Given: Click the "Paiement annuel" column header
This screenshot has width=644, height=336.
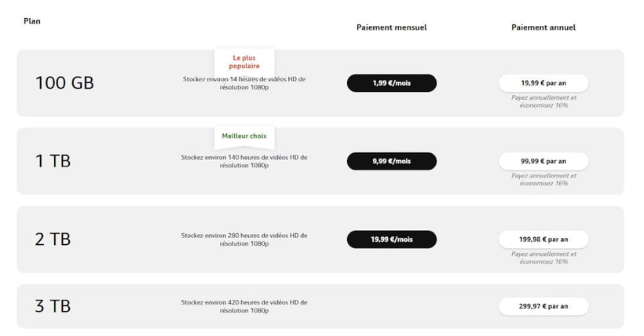Looking at the screenshot, I should click(543, 27).
